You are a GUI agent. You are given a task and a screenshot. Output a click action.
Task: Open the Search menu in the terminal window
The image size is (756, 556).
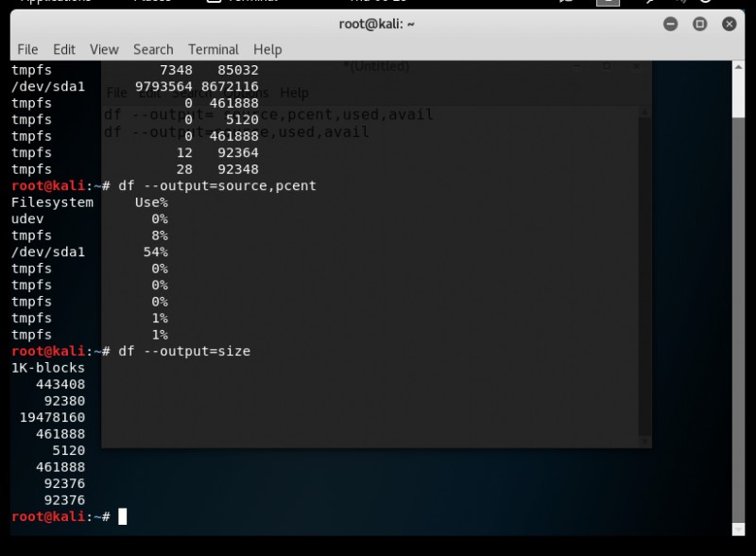(153, 49)
